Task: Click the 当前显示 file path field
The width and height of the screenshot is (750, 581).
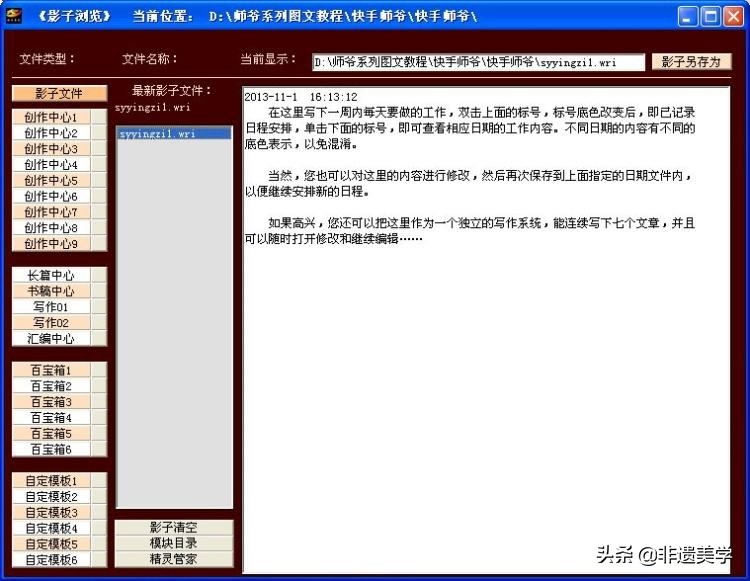Action: tap(478, 62)
